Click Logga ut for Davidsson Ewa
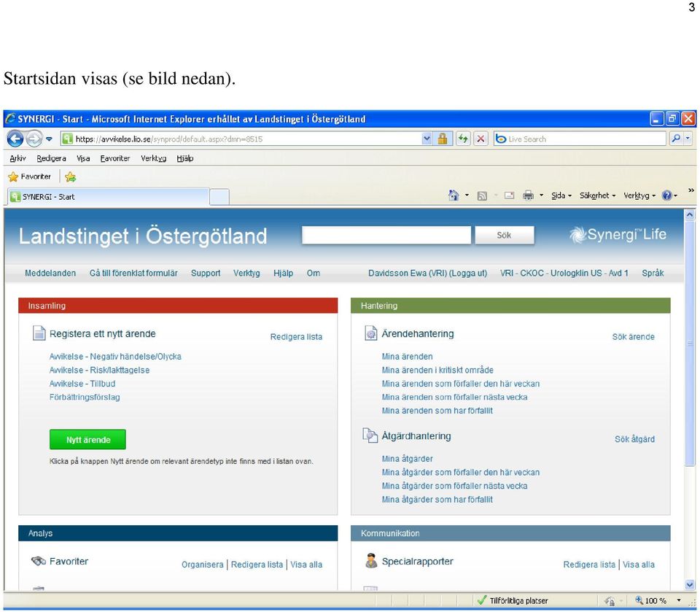The width and height of the screenshot is (700, 612). 469,273
